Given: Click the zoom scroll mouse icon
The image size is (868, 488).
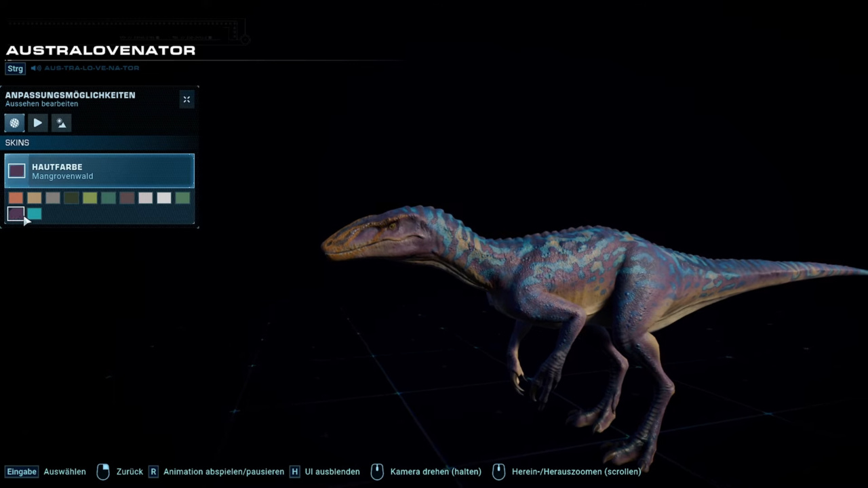Looking at the screenshot, I should pyautogui.click(x=498, y=472).
